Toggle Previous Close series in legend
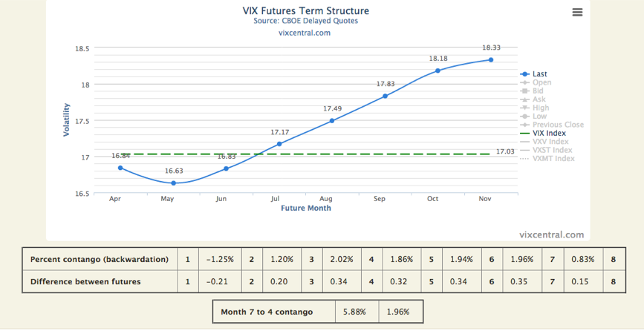 pyautogui.click(x=558, y=125)
